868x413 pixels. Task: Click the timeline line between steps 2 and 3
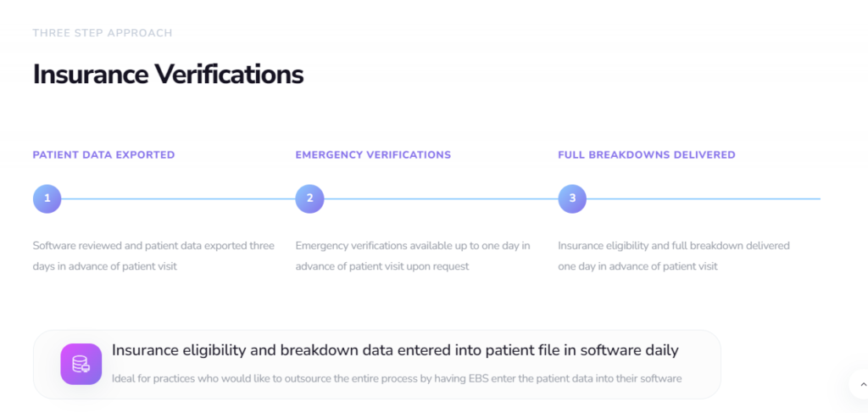coord(441,199)
